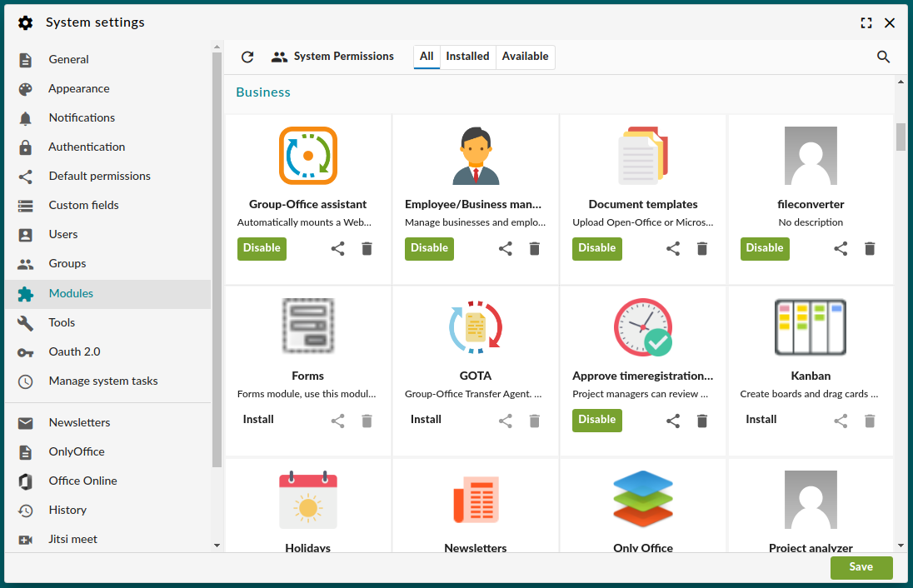Delete the fileconverter module via trash icon
913x588 pixels.
click(x=870, y=248)
